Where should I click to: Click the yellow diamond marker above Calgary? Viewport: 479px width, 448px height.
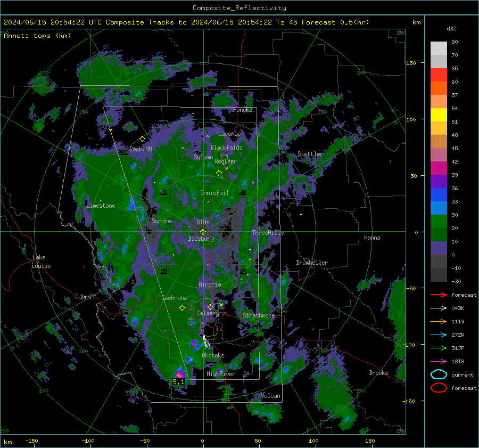pos(210,307)
